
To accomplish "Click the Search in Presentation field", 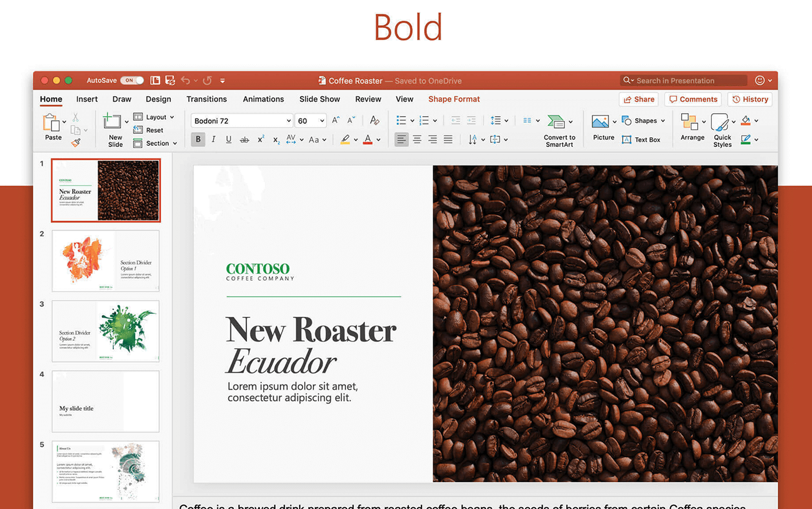I will pyautogui.click(x=684, y=81).
